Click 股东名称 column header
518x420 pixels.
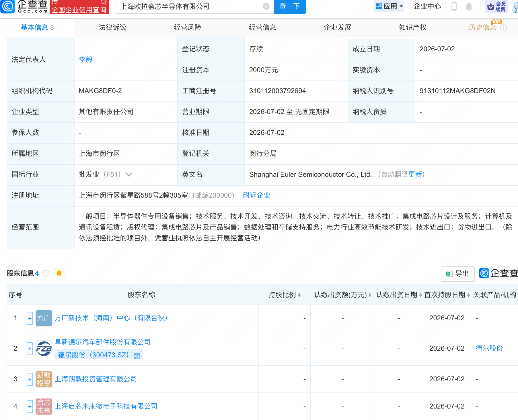141,295
